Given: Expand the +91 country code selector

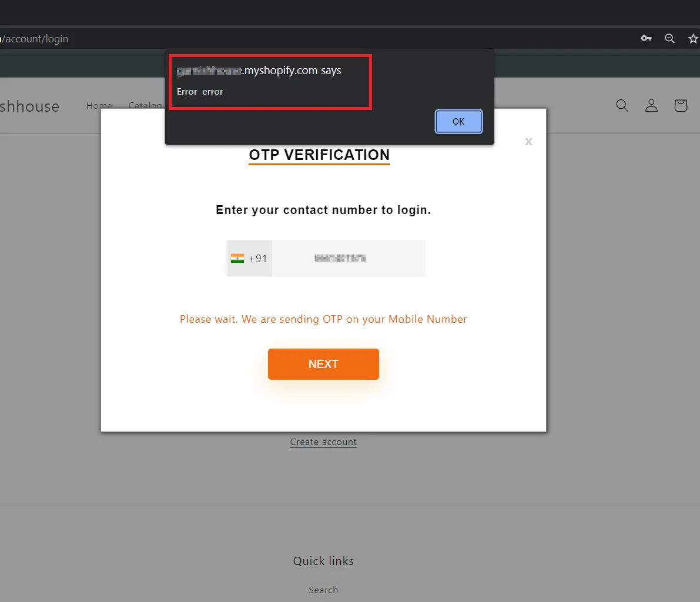Looking at the screenshot, I should pos(250,259).
